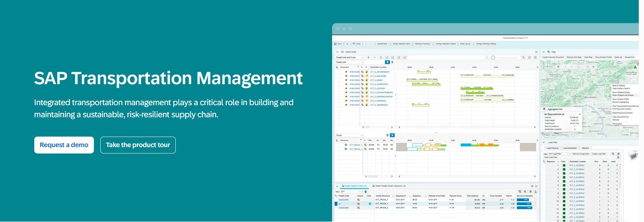The image size is (644, 222).
Task: Click the Gantt column layout icon beside gear
Action: (530, 58)
